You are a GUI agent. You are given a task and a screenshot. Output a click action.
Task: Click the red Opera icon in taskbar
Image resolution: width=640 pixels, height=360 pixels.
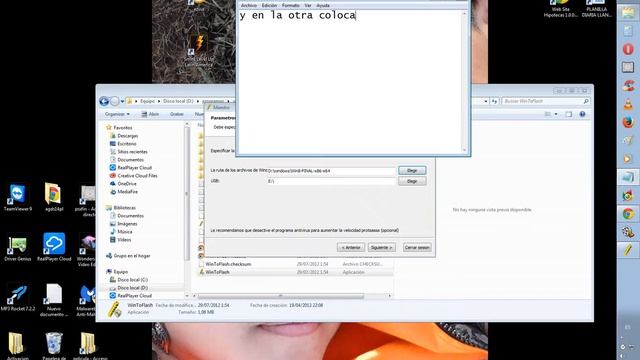[628, 49]
